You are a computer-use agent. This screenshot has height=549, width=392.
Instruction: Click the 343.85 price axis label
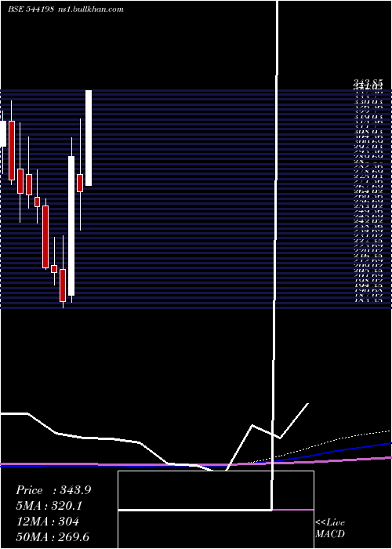coord(368,82)
